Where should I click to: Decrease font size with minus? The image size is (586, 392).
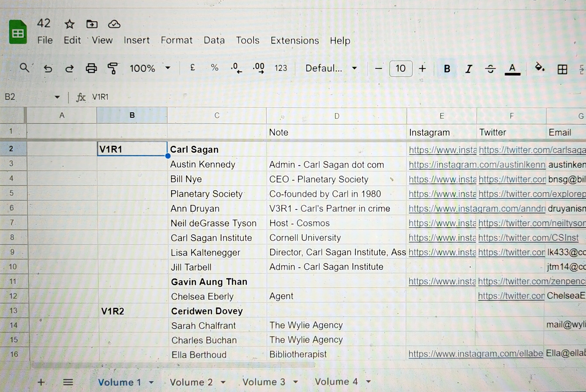coord(378,68)
